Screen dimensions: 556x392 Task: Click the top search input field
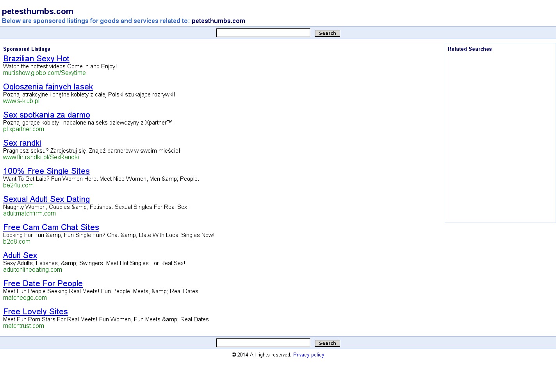pos(263,33)
